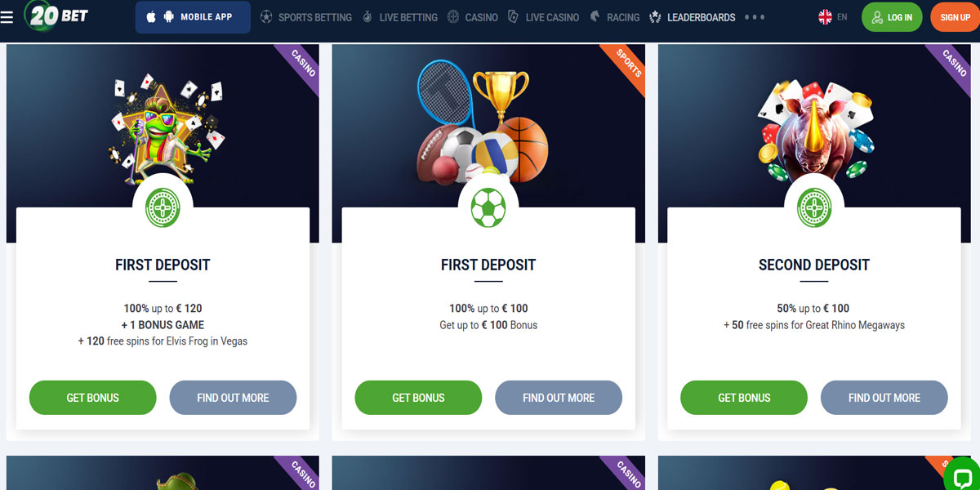Click the green Log In button
980x490 pixels.
point(892,17)
